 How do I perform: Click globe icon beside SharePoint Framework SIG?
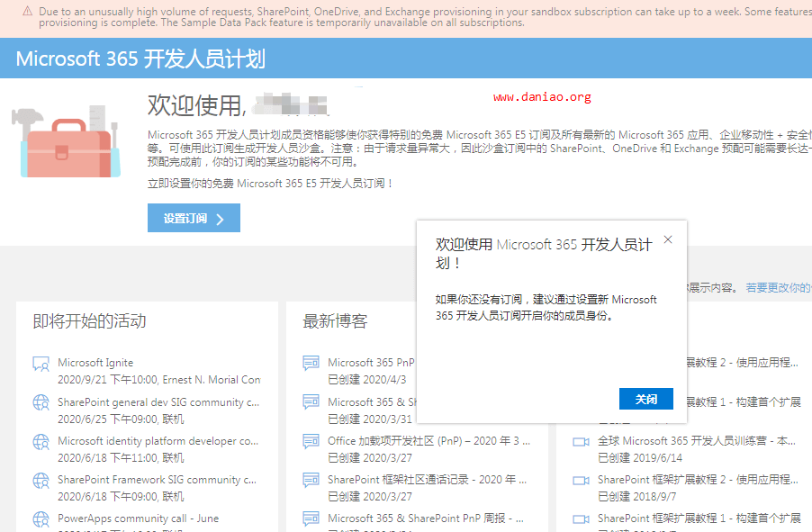click(x=41, y=481)
